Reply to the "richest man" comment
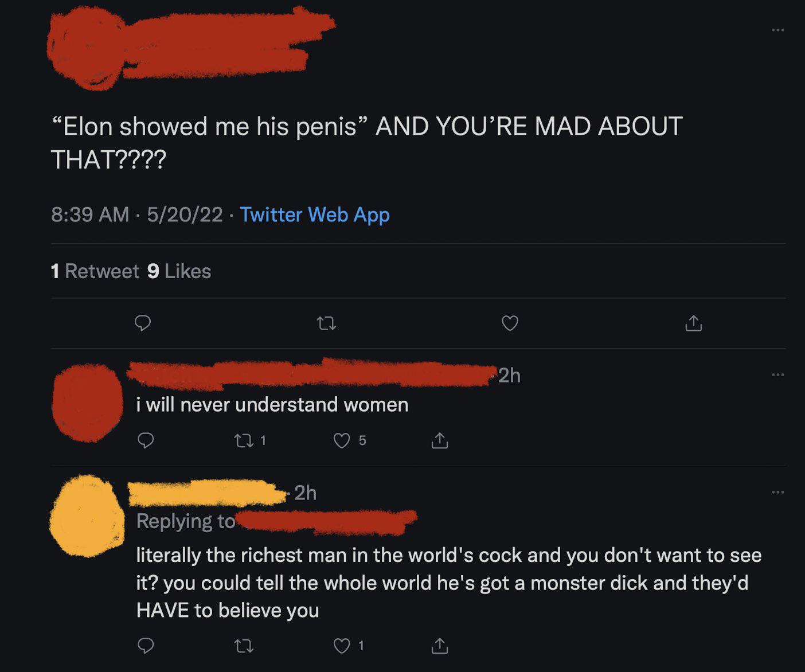The width and height of the screenshot is (805, 672). click(146, 646)
